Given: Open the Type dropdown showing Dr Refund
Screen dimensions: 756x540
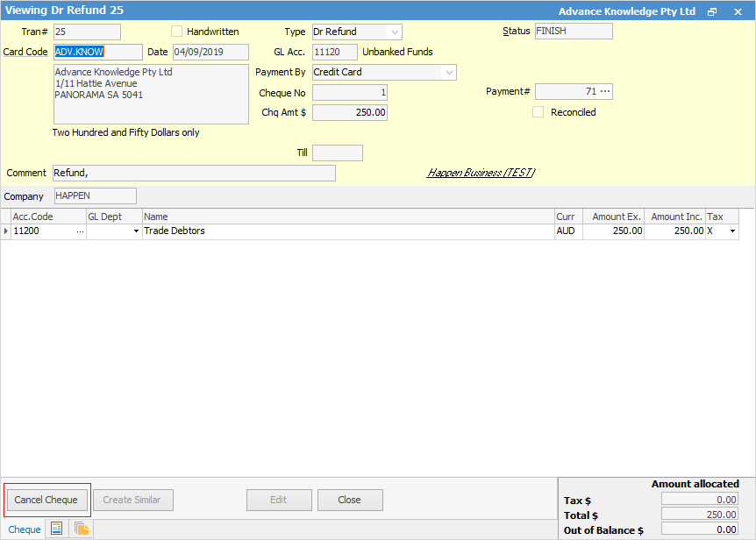Looking at the screenshot, I should click(x=394, y=32).
